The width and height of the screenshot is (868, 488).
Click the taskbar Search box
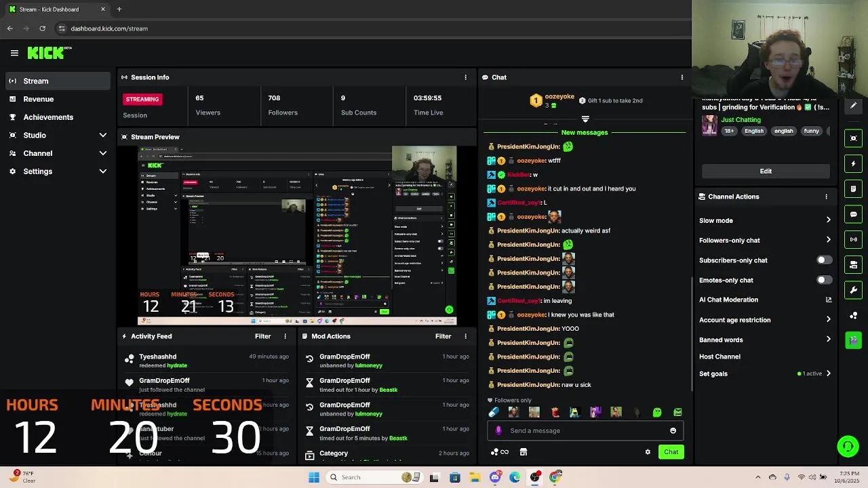pos(373,477)
